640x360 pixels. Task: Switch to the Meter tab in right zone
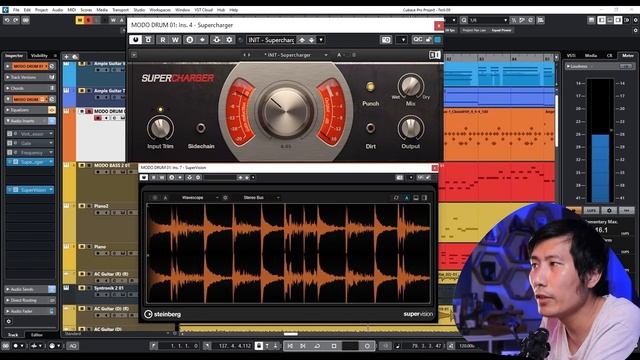(x=628, y=56)
